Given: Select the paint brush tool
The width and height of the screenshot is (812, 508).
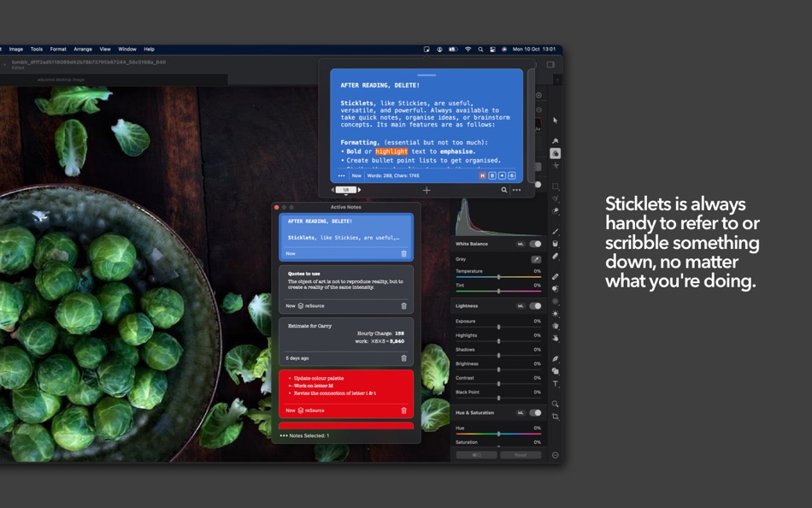Looking at the screenshot, I should pyautogui.click(x=555, y=231).
